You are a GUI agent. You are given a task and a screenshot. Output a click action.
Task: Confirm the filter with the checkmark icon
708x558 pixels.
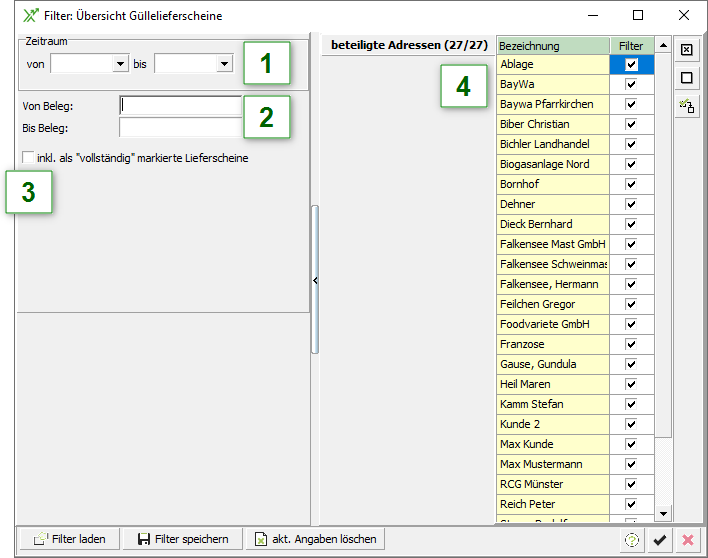tap(659, 540)
